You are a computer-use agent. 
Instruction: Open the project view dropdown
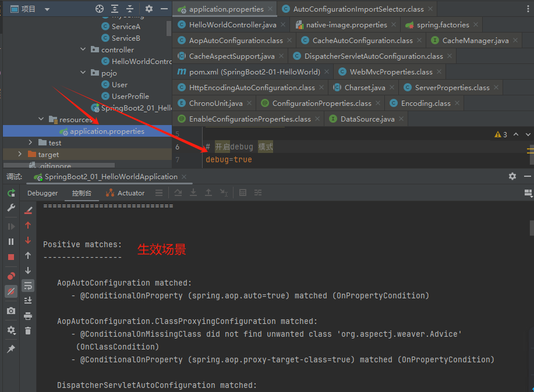47,9
